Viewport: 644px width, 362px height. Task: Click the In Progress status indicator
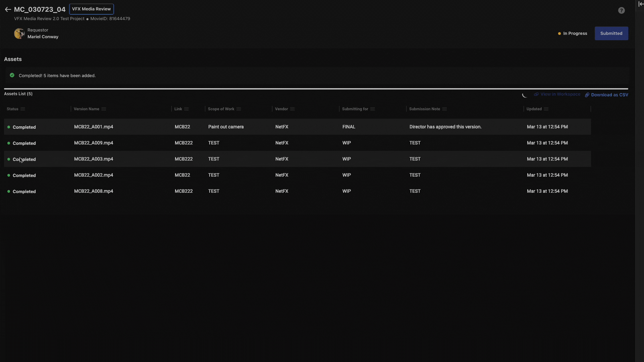572,33
